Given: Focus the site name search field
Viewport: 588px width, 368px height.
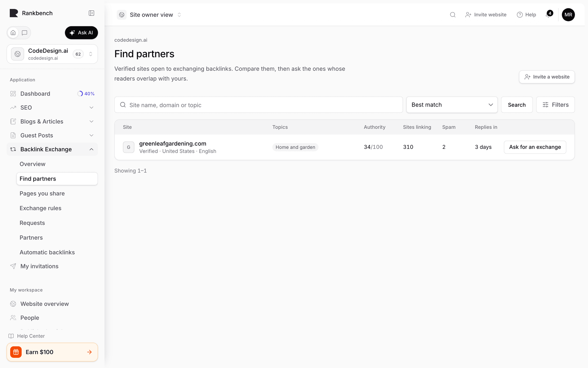Looking at the screenshot, I should pos(258,105).
